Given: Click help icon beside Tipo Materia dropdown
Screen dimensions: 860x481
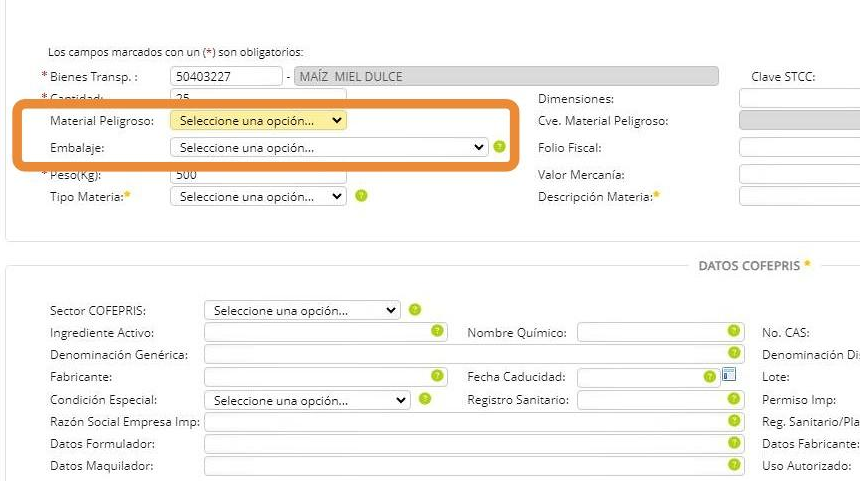Looking at the screenshot, I should click(361, 196).
